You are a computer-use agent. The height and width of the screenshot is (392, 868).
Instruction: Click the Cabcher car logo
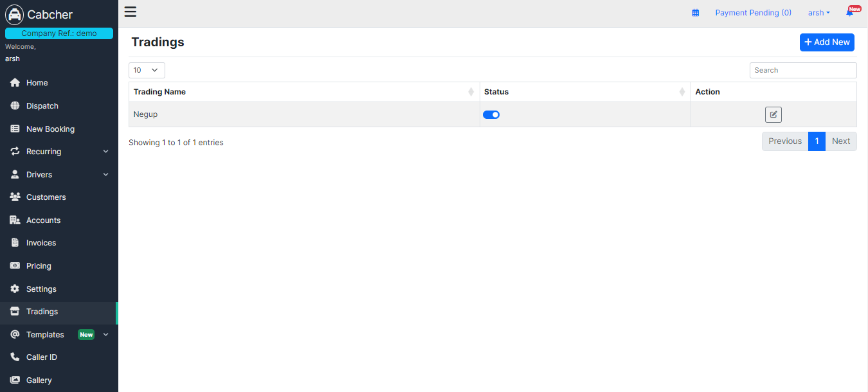pos(14,14)
